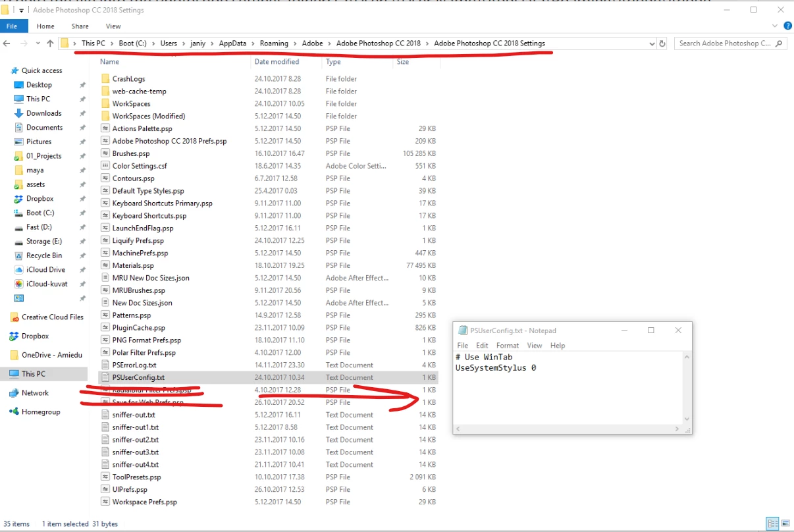The width and height of the screenshot is (794, 532).
Task: Sort by the Size column header
Action: coord(403,62)
